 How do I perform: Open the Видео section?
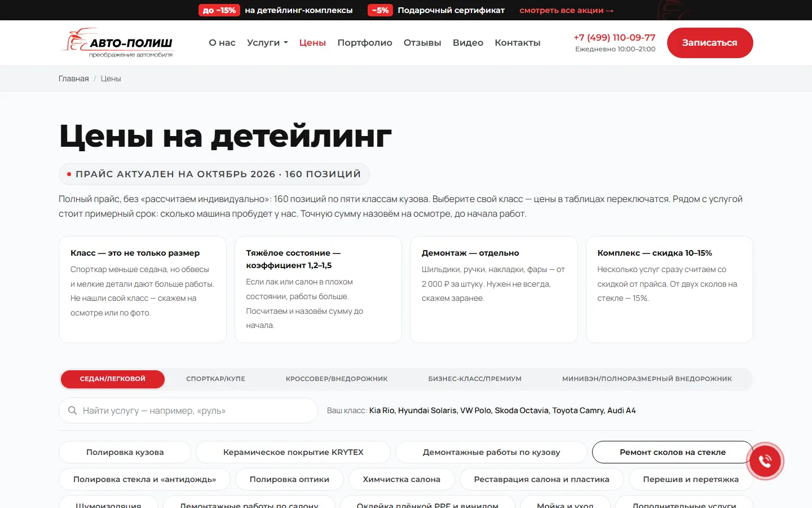pos(468,42)
